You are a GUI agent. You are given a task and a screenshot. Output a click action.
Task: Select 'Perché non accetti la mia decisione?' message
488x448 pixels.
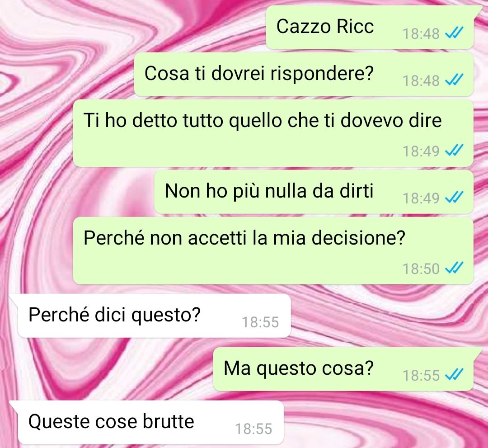tap(273, 250)
